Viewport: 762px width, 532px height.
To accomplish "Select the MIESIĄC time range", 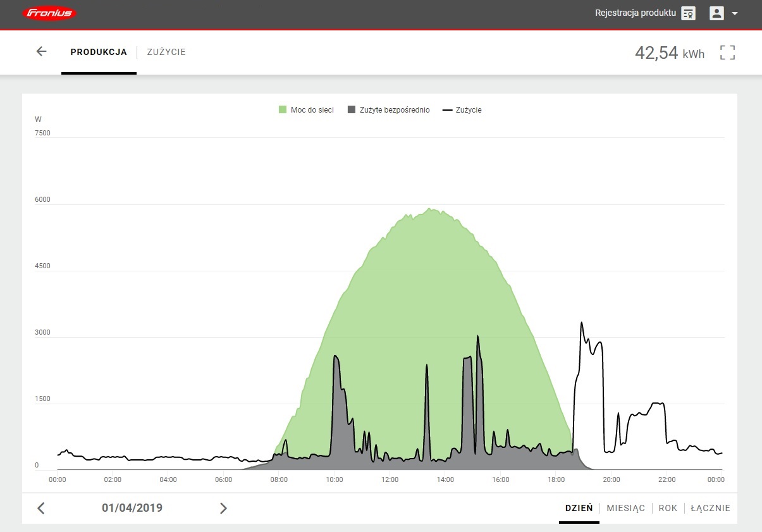I will 625,508.
